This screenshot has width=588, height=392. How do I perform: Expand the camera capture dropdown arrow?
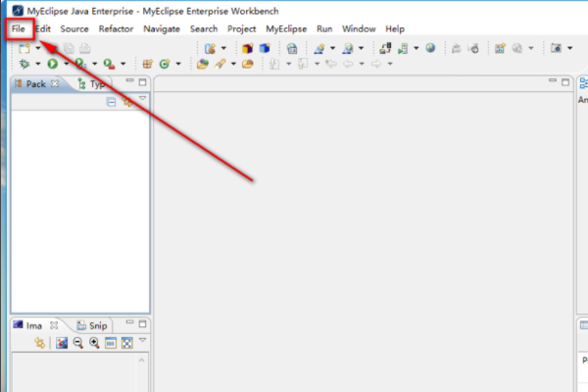(x=570, y=48)
